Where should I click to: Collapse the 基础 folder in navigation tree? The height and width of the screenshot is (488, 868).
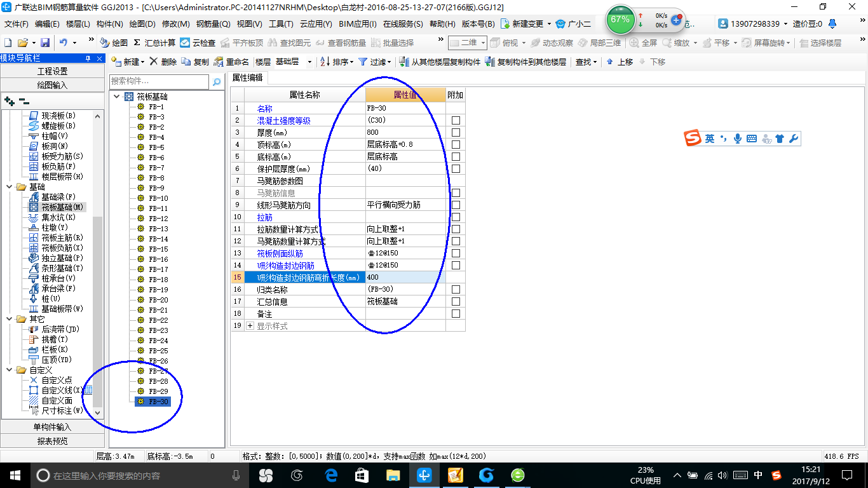[x=10, y=187]
